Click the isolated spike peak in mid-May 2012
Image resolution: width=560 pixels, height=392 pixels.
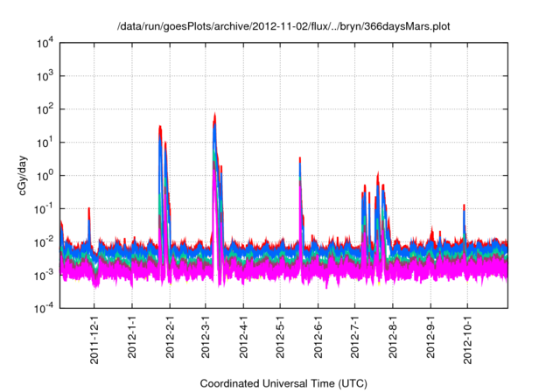[x=300, y=159]
